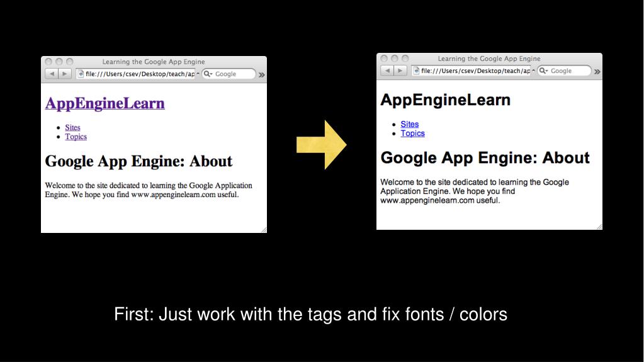Open the toolbar overflow chevron in the right window
The width and height of the screenshot is (644, 362).
597,71
